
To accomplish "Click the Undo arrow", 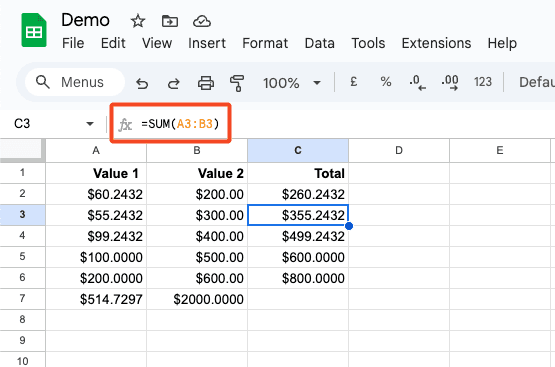I will pos(142,83).
